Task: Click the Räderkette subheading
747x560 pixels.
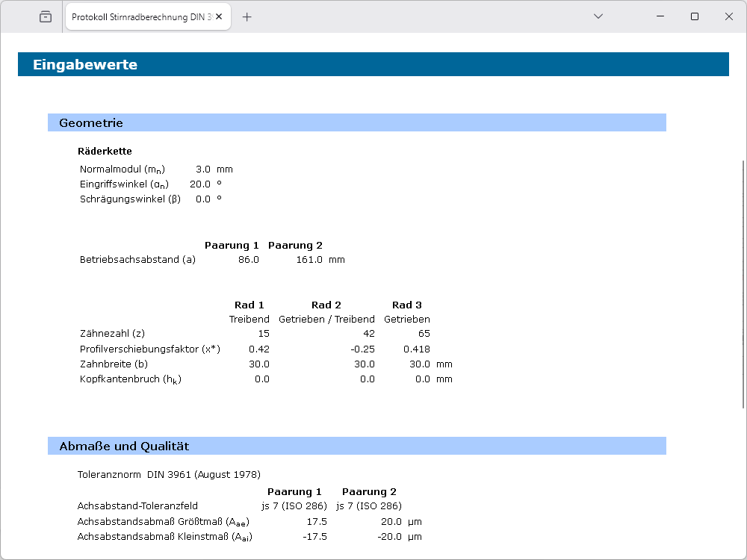Action: click(105, 151)
